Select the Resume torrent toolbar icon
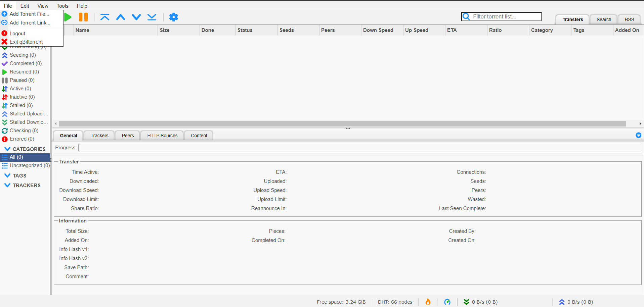The width and height of the screenshot is (644, 307). coord(67,17)
